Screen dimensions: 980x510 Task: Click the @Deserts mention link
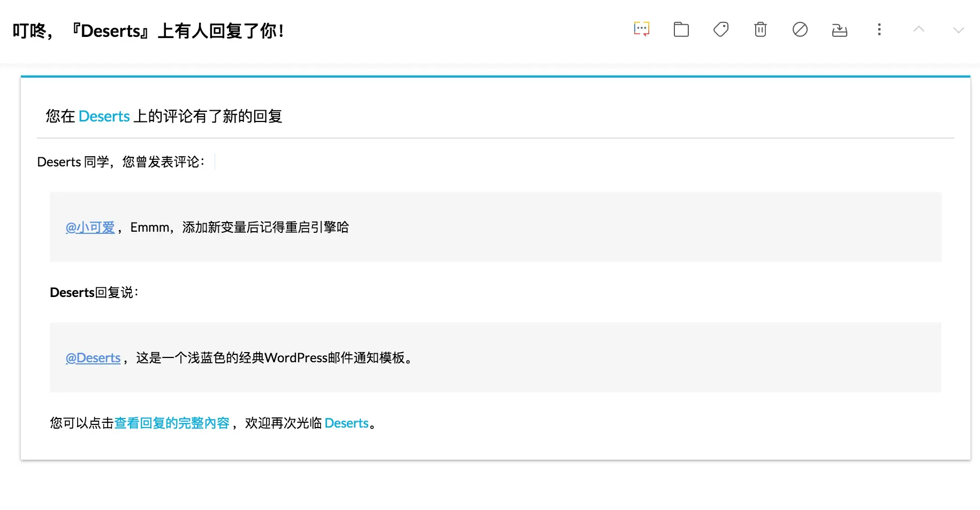coord(93,358)
